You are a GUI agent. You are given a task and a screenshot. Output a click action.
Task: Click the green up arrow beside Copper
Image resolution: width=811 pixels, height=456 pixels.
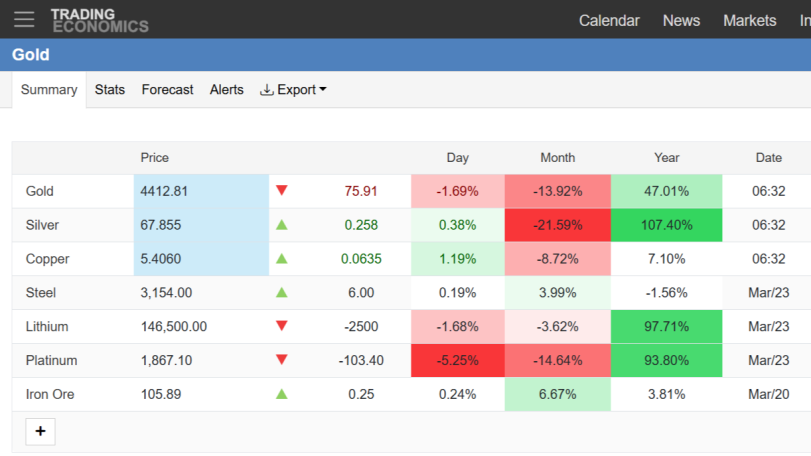[x=281, y=259]
